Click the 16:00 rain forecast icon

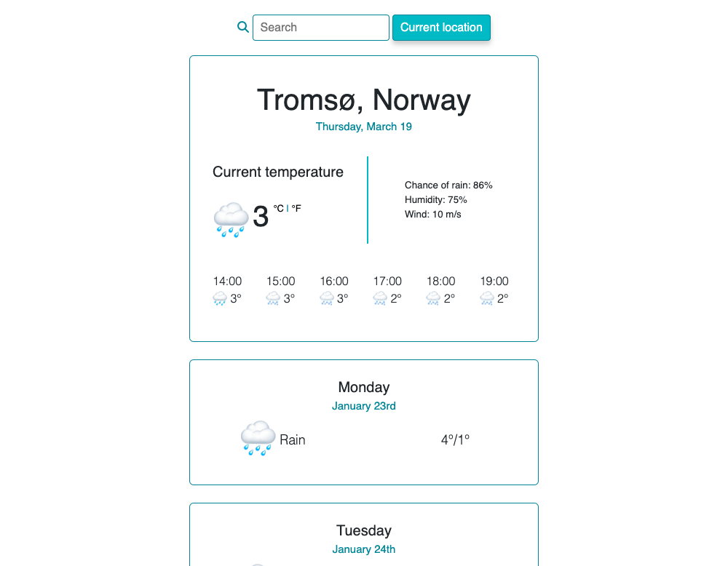pos(326,298)
